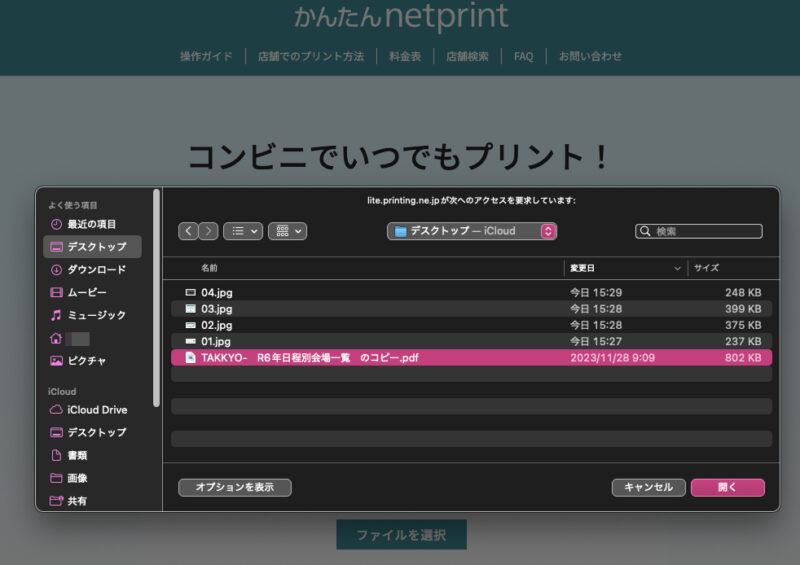800x565 pixels.
Task: Open 操作ガイド link on the netprint page
Action: (x=206, y=56)
